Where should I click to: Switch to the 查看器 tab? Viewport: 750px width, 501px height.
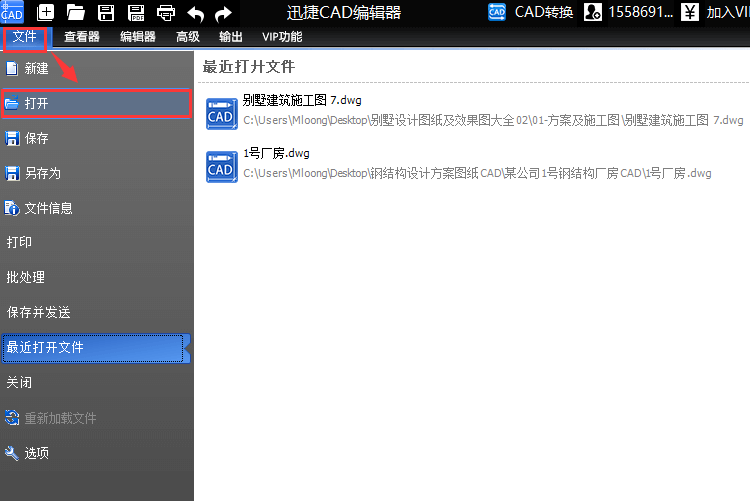tap(82, 37)
